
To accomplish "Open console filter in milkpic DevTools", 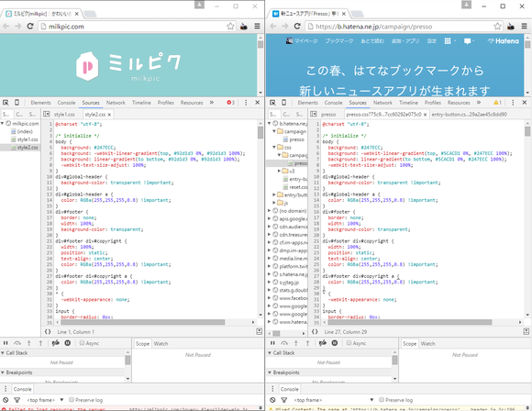I will click(x=17, y=400).
